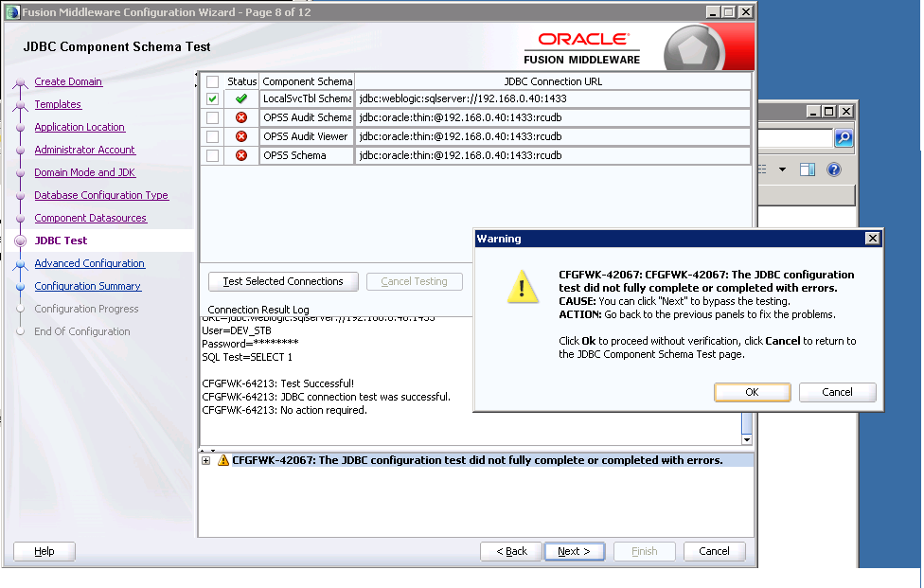Image resolution: width=924 pixels, height=588 pixels.
Task: Click the warning icon next to CFGFWK-42067 message
Action: 222,458
